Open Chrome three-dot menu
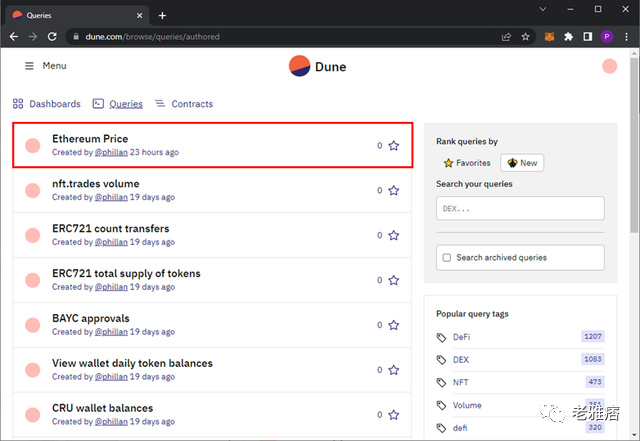Screen dimensions: 640x441 [x=627, y=37]
